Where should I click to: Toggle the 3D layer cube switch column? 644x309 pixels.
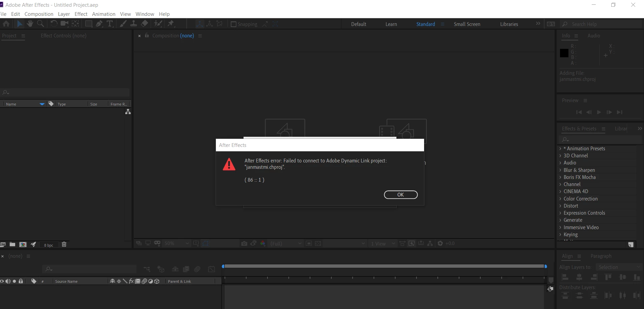click(157, 281)
